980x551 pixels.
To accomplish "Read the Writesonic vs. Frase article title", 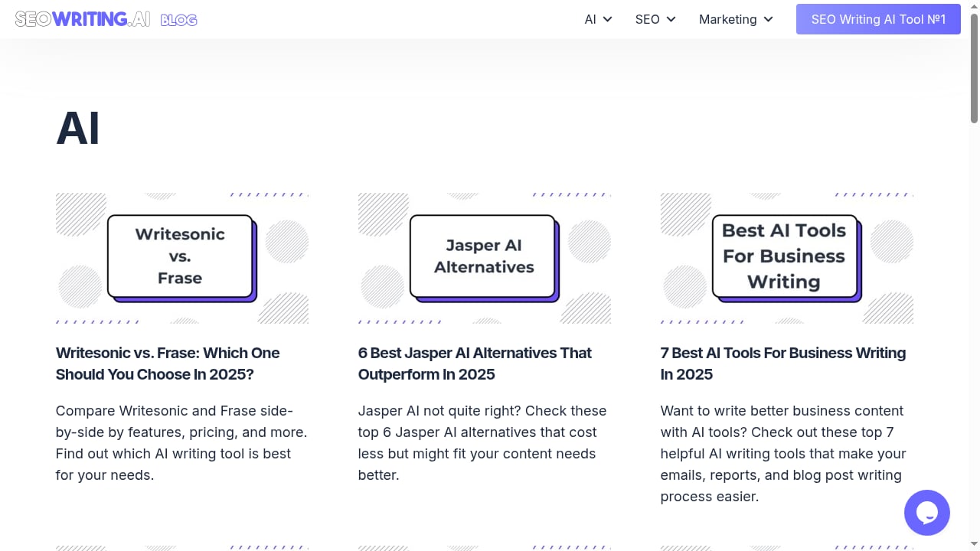I will click(168, 364).
